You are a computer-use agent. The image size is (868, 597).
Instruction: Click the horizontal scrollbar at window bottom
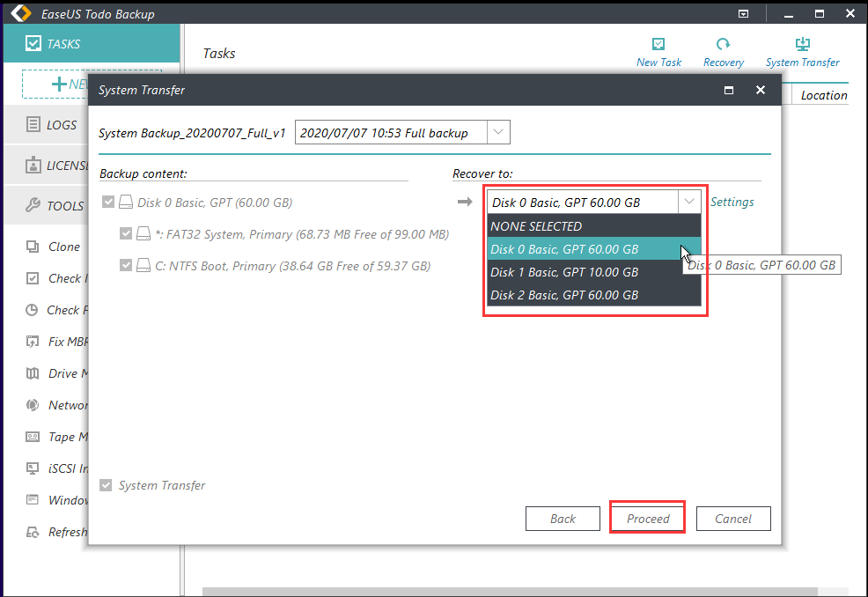[x=510, y=592]
